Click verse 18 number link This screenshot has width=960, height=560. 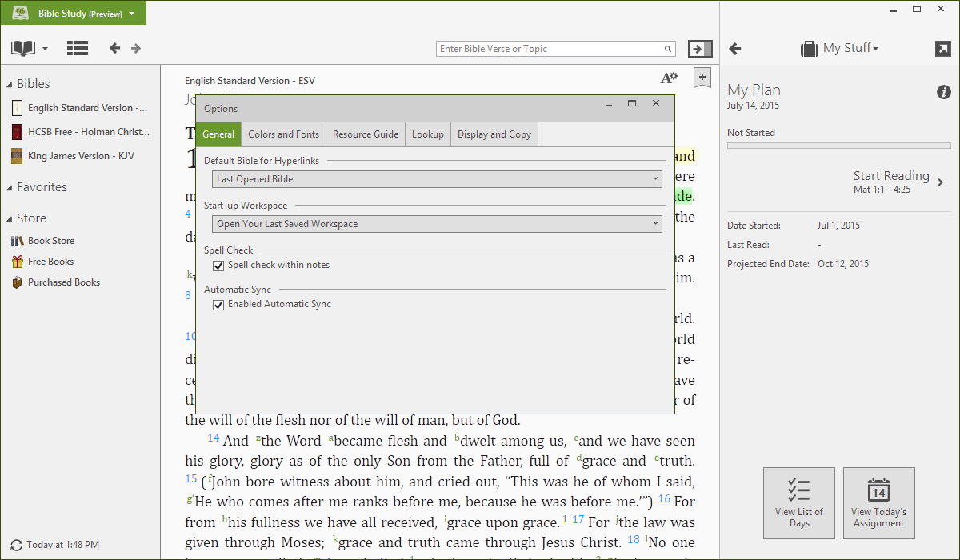coord(634,539)
